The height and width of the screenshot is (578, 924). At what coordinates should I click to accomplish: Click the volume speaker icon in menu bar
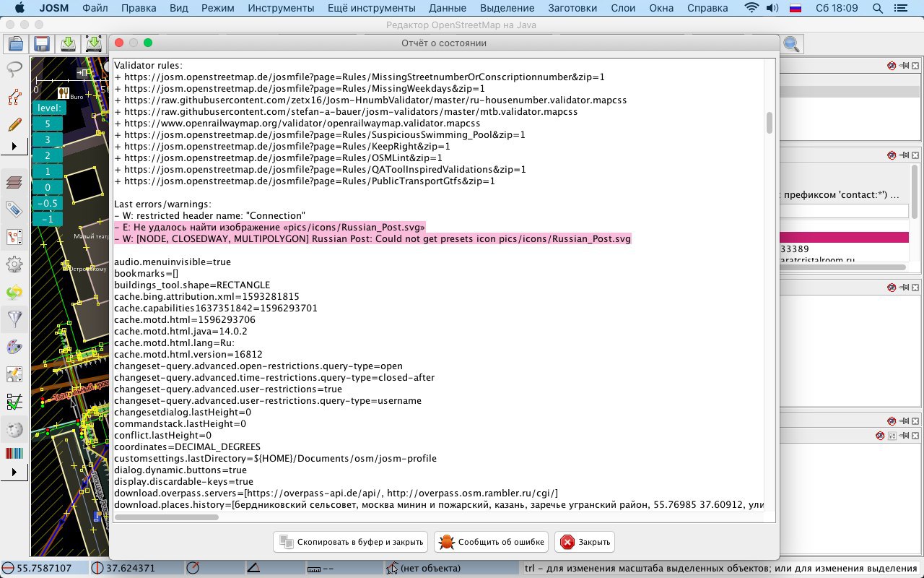772,8
